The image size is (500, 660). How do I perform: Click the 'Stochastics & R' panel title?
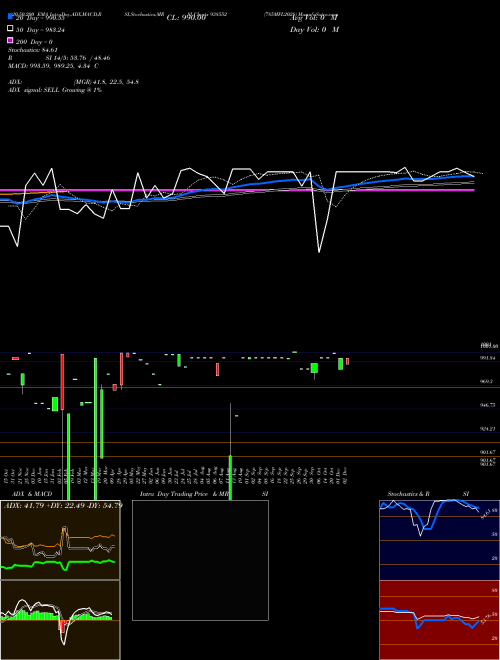click(409, 494)
